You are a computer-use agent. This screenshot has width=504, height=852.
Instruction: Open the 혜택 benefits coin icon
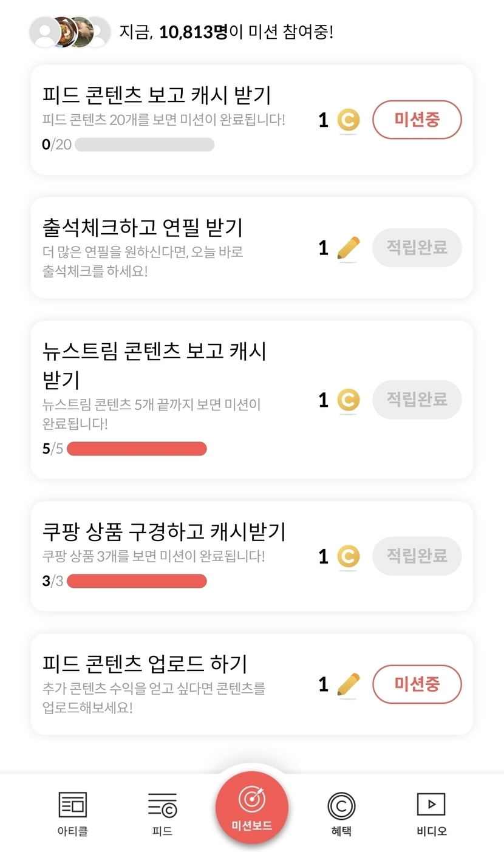coord(341,806)
